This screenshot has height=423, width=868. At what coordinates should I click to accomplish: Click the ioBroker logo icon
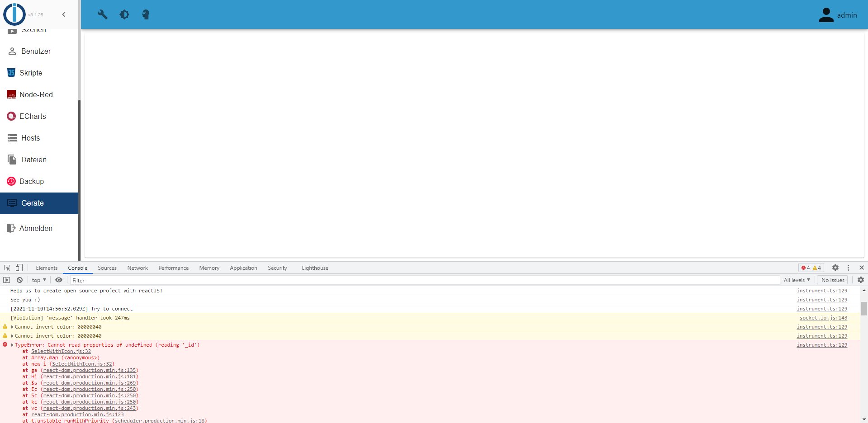click(14, 14)
